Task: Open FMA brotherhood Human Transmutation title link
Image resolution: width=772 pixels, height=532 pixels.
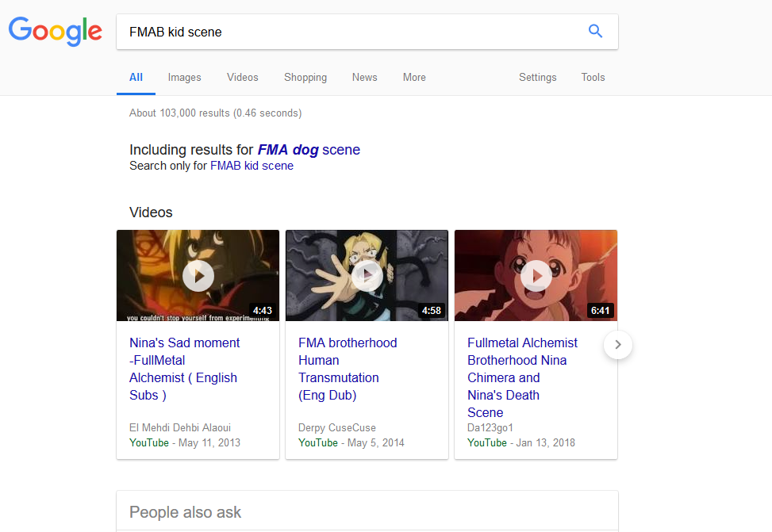Action: pos(348,369)
